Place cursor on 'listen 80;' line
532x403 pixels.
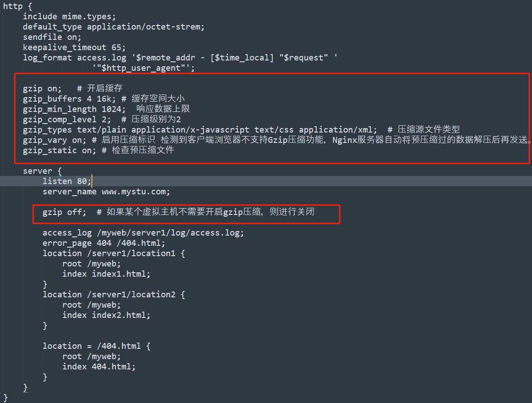[x=67, y=181]
